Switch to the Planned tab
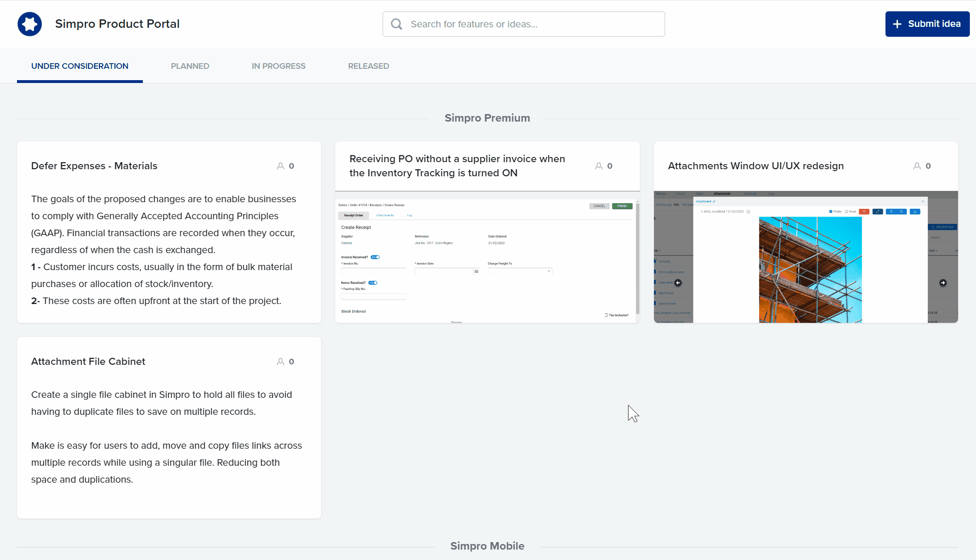 click(x=190, y=66)
